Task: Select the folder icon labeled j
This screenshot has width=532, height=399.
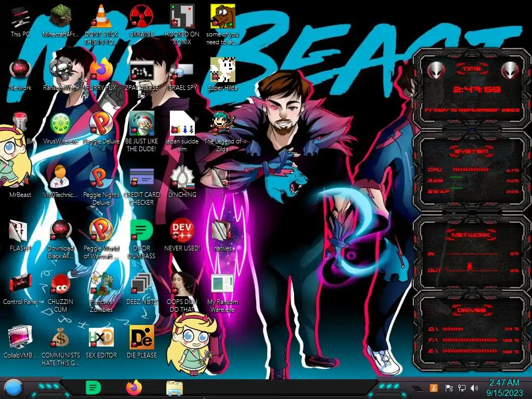Action: (221, 177)
